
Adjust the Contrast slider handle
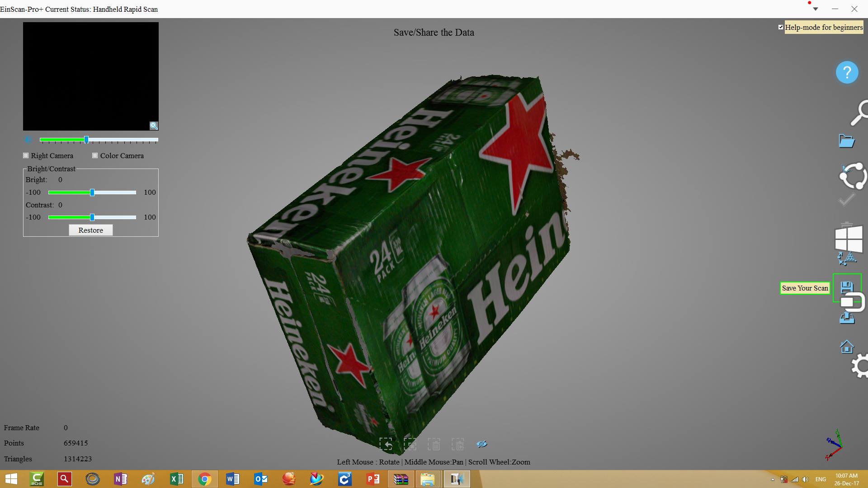coord(92,217)
